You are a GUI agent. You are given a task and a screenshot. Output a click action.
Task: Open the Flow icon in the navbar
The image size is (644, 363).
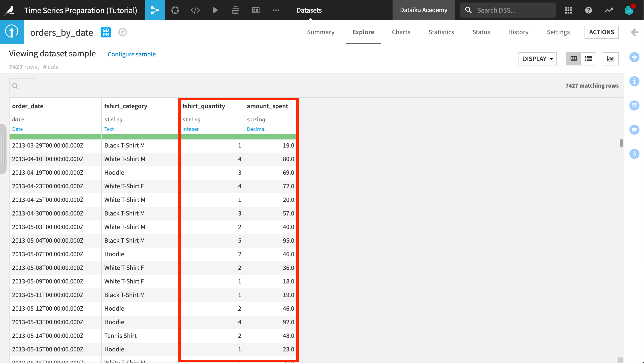point(155,10)
